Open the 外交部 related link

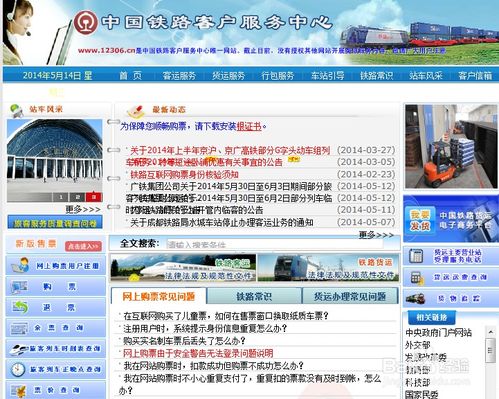click(418, 345)
